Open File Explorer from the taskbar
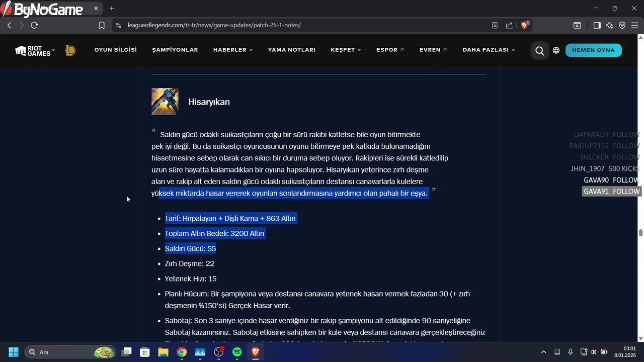 pos(163,352)
